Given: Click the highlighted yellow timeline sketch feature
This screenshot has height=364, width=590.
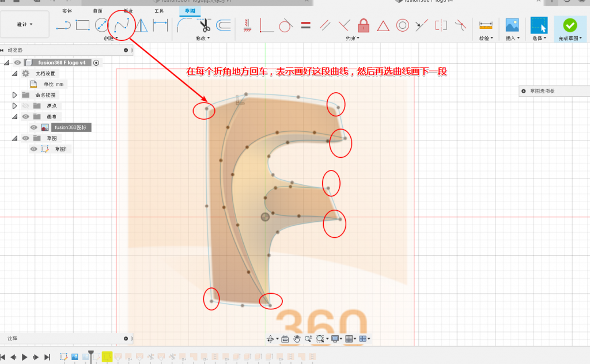Looking at the screenshot, I should tap(107, 357).
